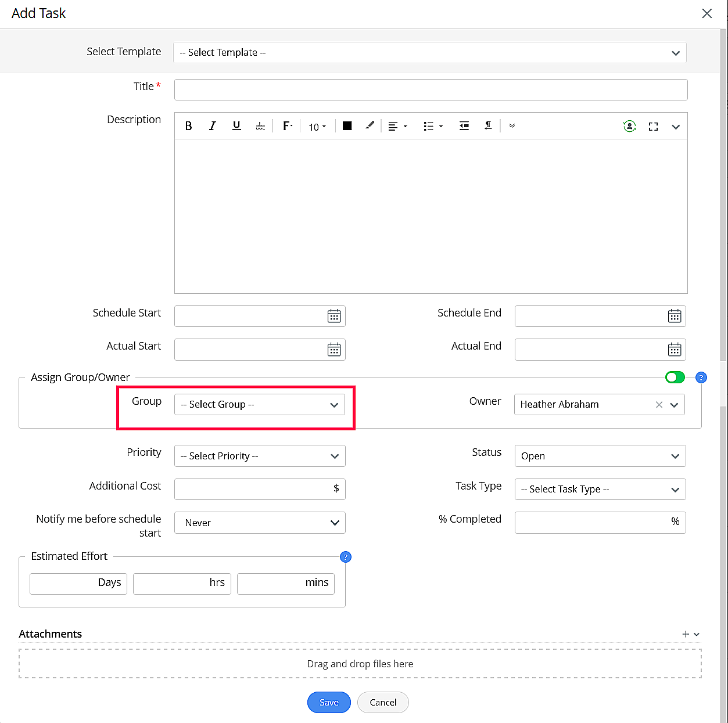Show more editor toolbar options
The width and height of the screenshot is (728, 723).
pyautogui.click(x=512, y=125)
